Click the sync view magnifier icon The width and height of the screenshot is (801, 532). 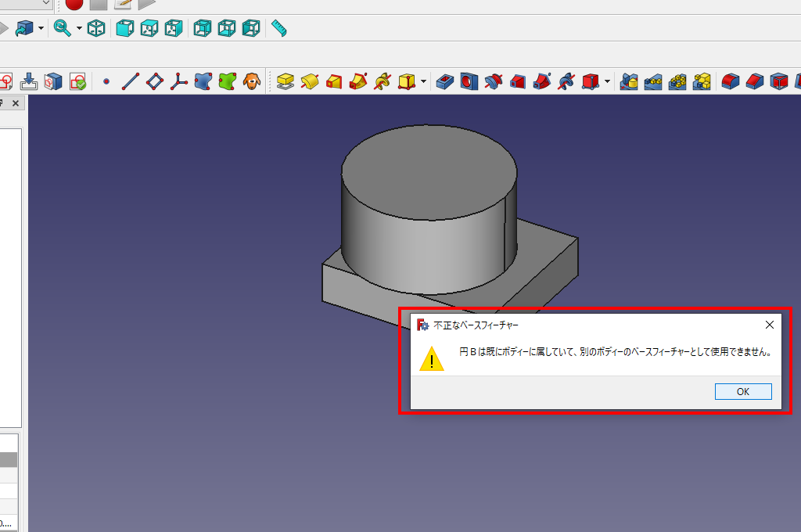62,28
